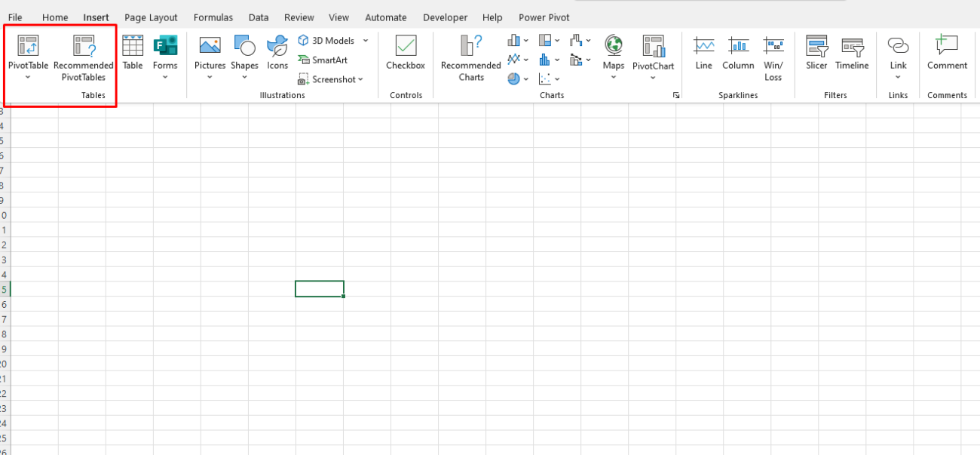Click the waterfall or stock chart icon
Screen dimensions: 980x455
pos(576,41)
